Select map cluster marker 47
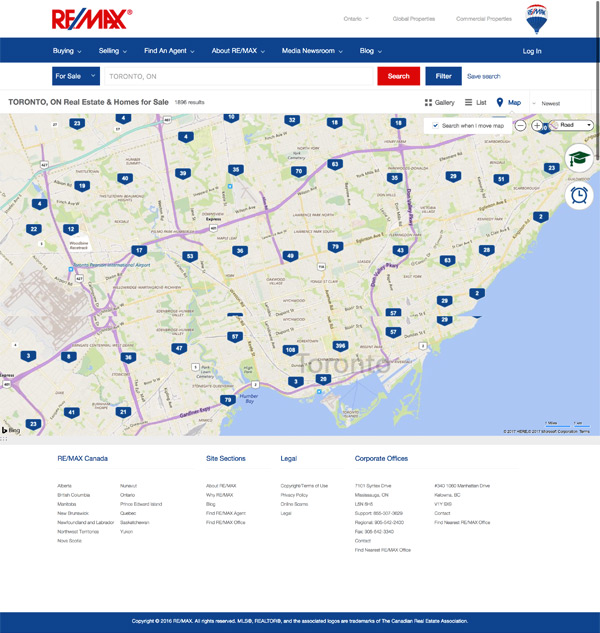The width and height of the screenshot is (600, 633). click(179, 348)
